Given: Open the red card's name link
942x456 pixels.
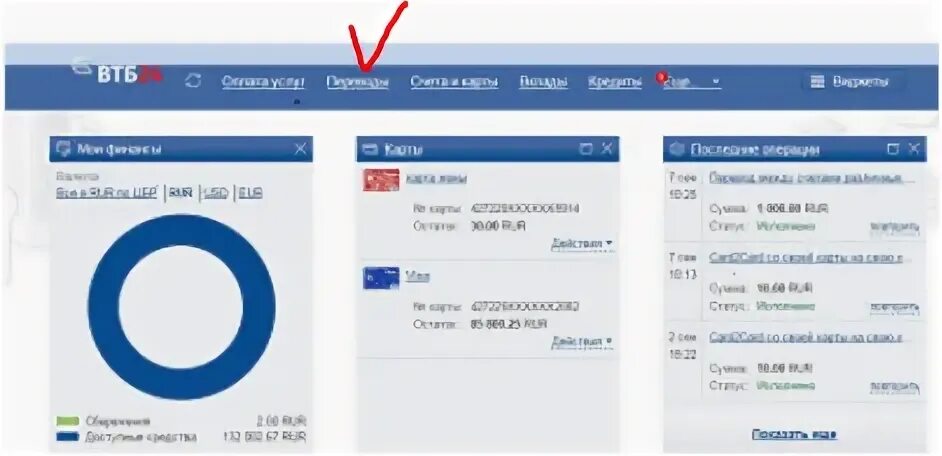Looking at the screenshot, I should [436, 179].
